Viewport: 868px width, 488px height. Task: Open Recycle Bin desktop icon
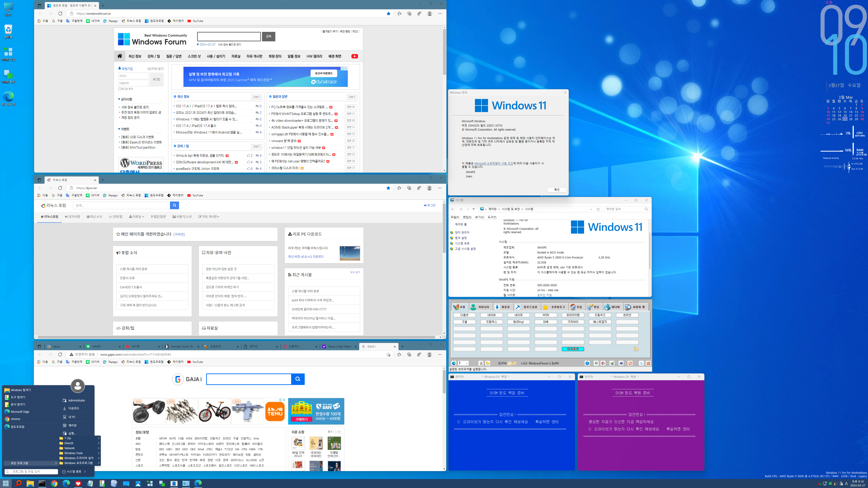8,32
